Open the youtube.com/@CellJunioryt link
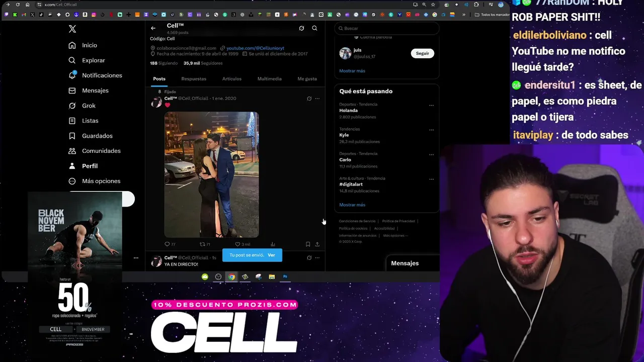The height and width of the screenshot is (362, 644). (255, 48)
